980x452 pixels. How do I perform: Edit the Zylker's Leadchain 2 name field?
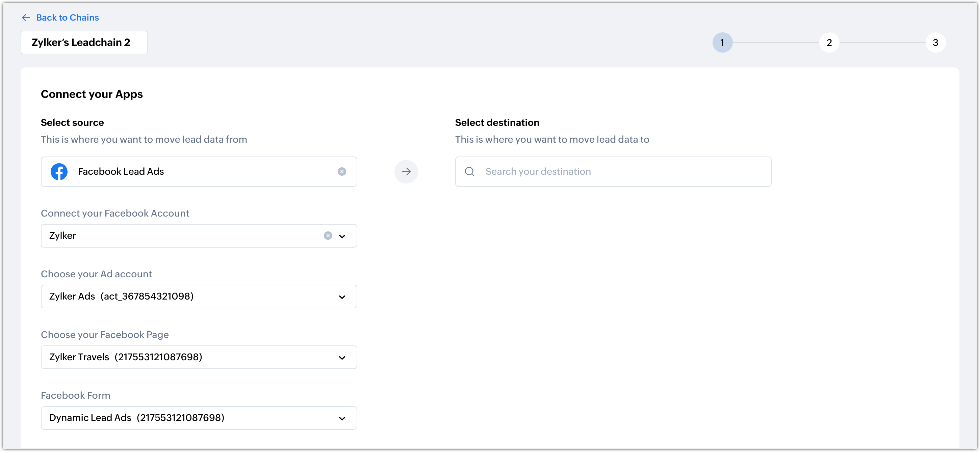coord(81,43)
